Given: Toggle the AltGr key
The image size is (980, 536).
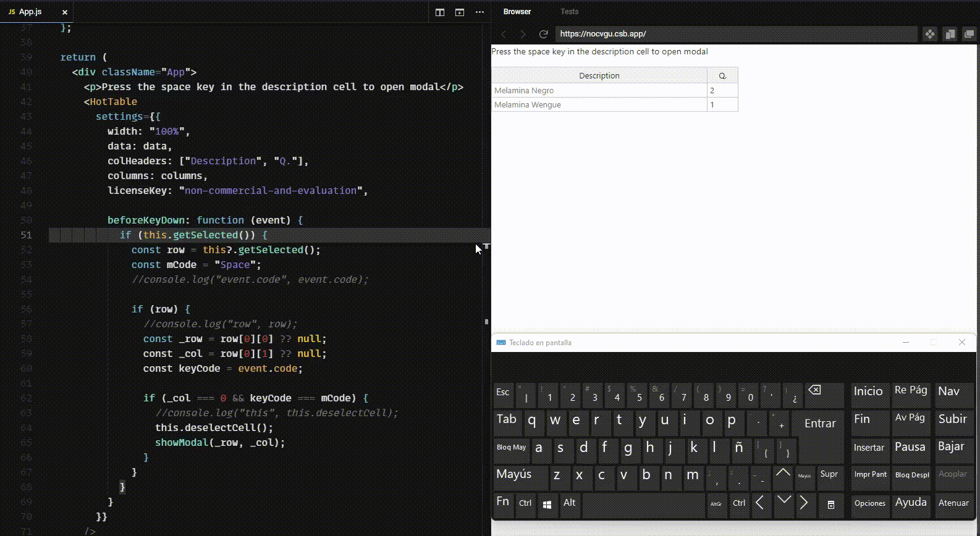Looking at the screenshot, I should pyautogui.click(x=716, y=505).
